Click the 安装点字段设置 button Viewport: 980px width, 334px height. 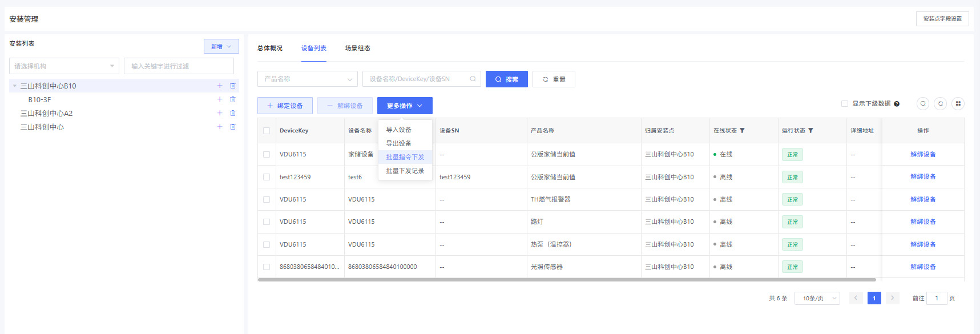pyautogui.click(x=942, y=19)
